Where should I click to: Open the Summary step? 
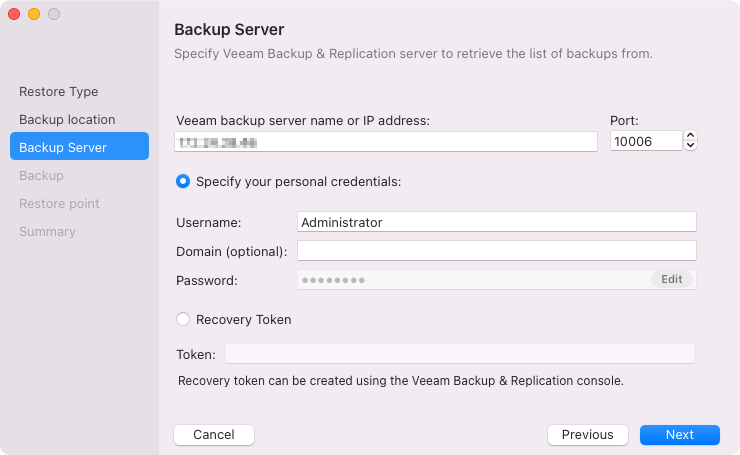click(x=47, y=232)
